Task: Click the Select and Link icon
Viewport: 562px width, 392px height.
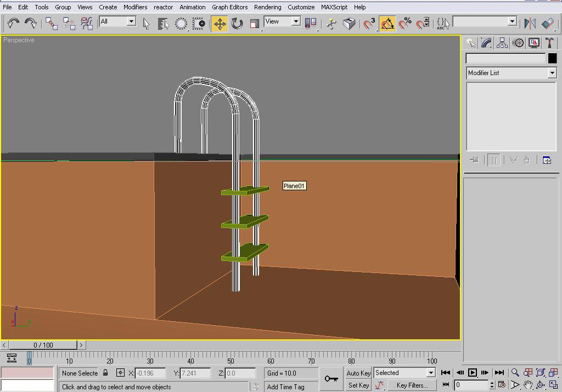Action: coord(52,24)
